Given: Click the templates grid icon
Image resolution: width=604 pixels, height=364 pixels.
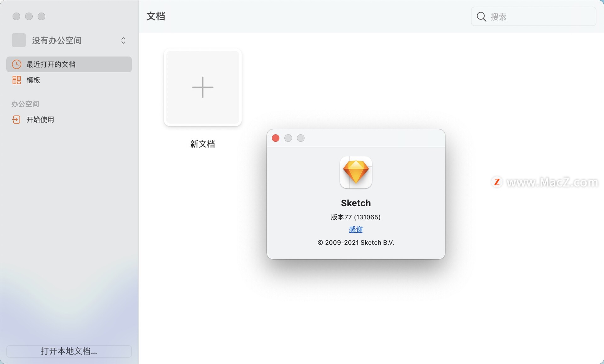Looking at the screenshot, I should pyautogui.click(x=17, y=80).
